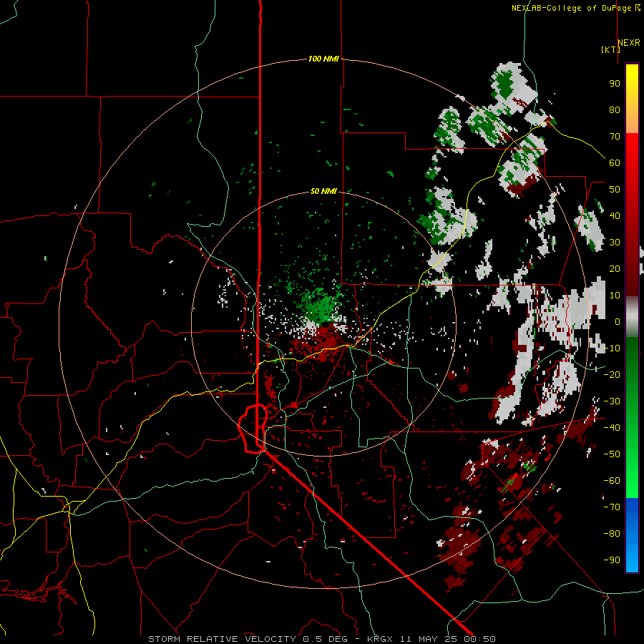Select the 60 value on velocity scale
This screenshot has height=644, width=644.
(615, 162)
